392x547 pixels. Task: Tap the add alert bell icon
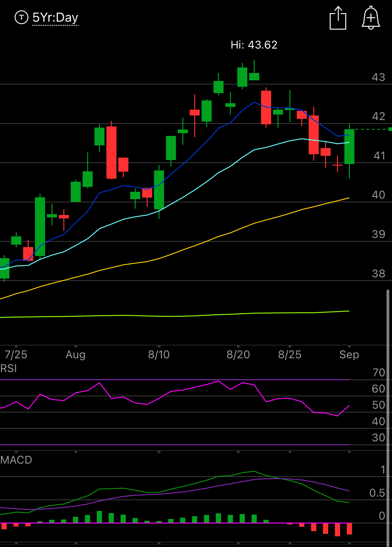(x=371, y=18)
